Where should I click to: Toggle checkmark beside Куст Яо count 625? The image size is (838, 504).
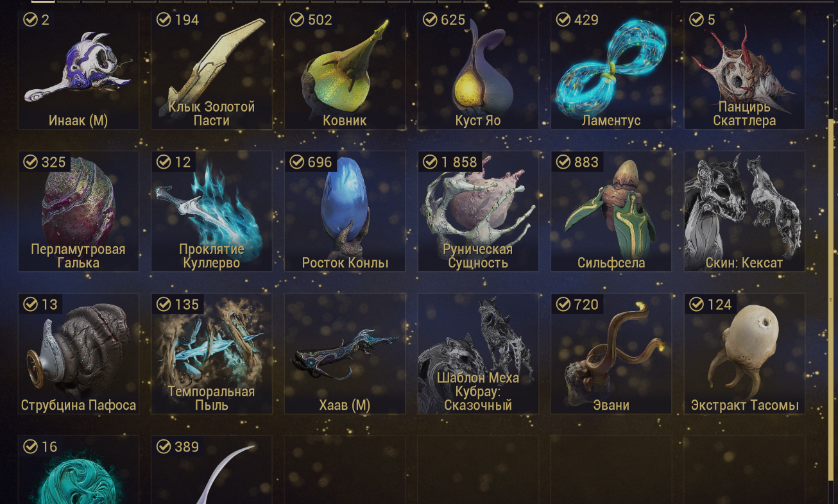430,20
